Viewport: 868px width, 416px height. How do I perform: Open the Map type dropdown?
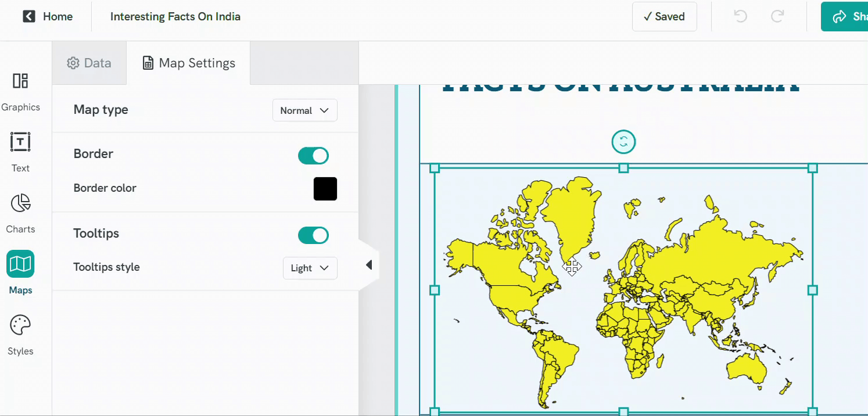coord(304,110)
